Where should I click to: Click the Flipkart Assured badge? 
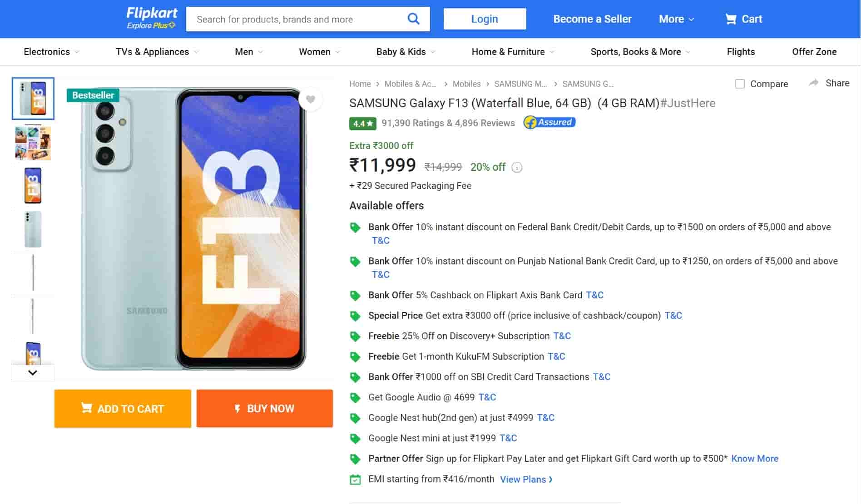click(549, 122)
